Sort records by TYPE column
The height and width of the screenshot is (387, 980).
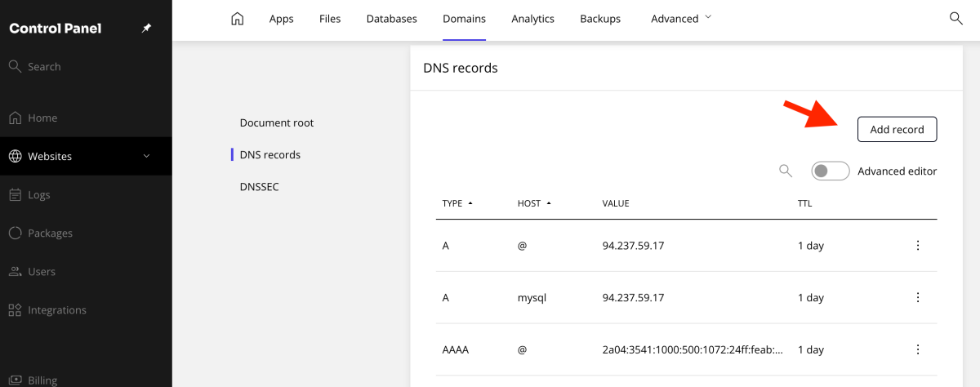point(457,203)
